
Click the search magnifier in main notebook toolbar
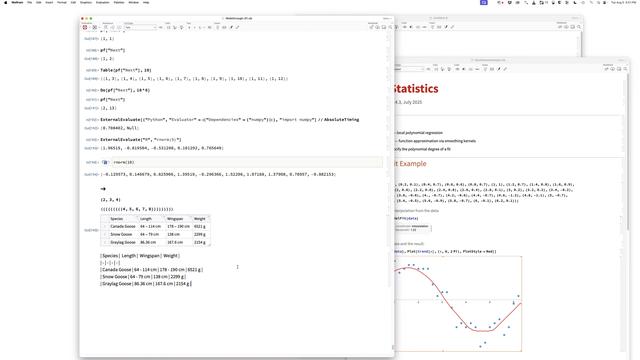tap(390, 27)
